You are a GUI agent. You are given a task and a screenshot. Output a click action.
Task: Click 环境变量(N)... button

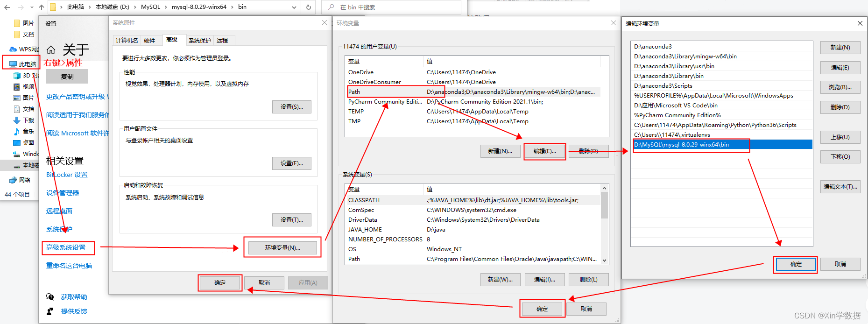pos(282,248)
